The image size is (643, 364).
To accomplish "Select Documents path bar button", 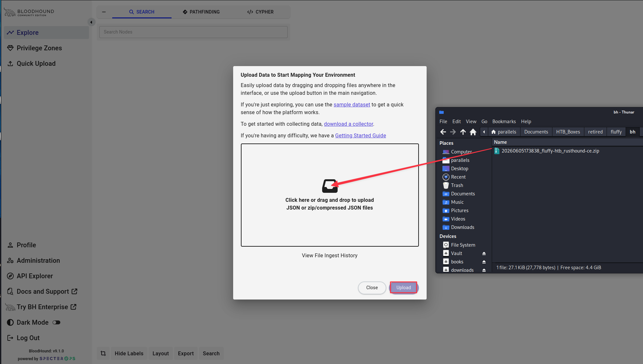I will click(x=536, y=132).
